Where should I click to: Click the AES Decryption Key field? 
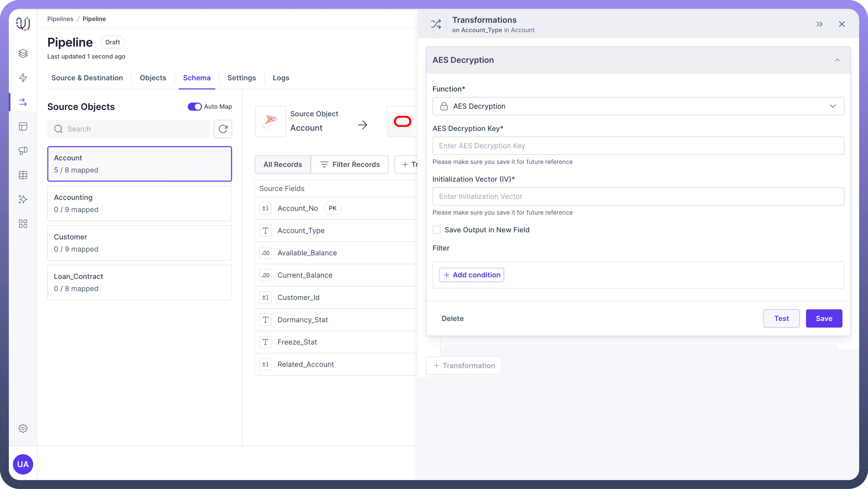tap(638, 146)
